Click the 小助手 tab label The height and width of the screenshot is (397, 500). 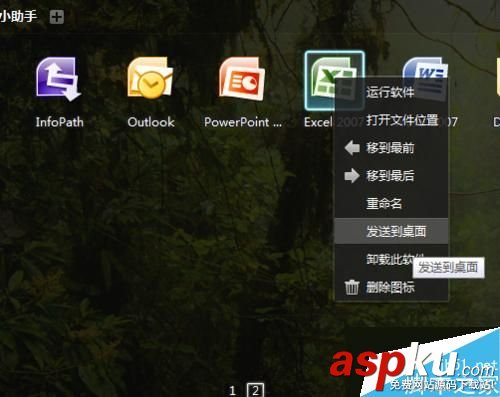click(18, 16)
